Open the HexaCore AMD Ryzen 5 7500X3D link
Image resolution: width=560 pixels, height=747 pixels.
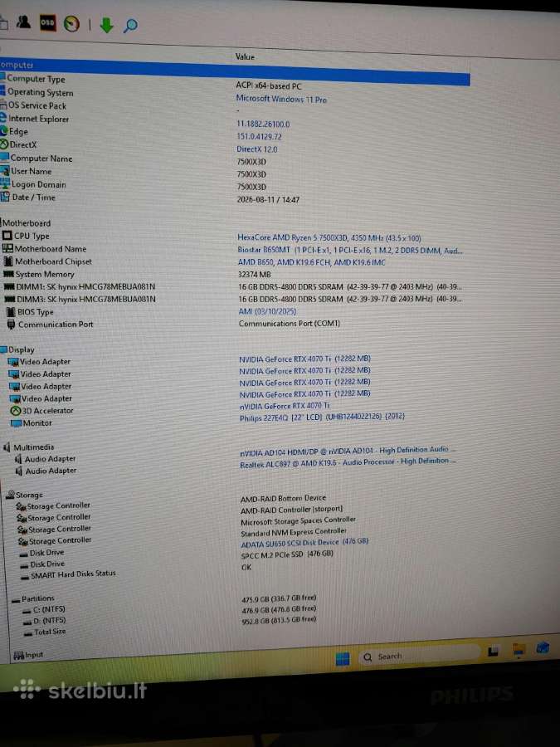coord(329,237)
